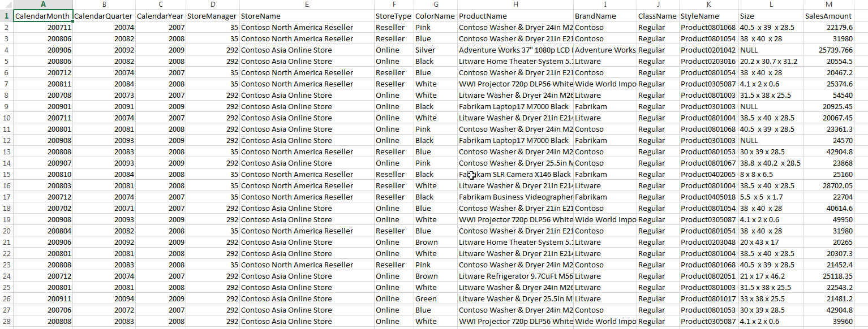
Task: Select CalendarMonth cell 200702
Action: (x=43, y=208)
